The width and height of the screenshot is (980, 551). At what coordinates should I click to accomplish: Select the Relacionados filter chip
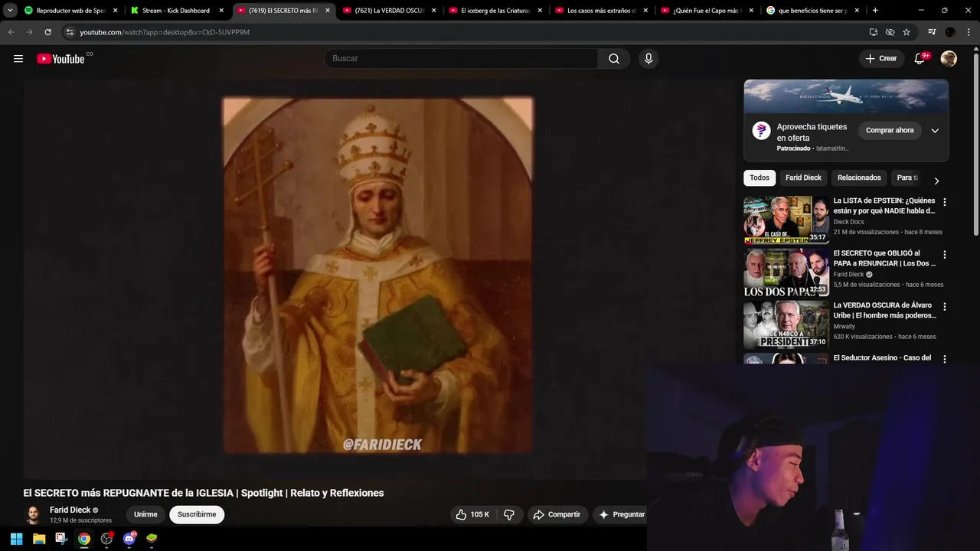pos(859,178)
